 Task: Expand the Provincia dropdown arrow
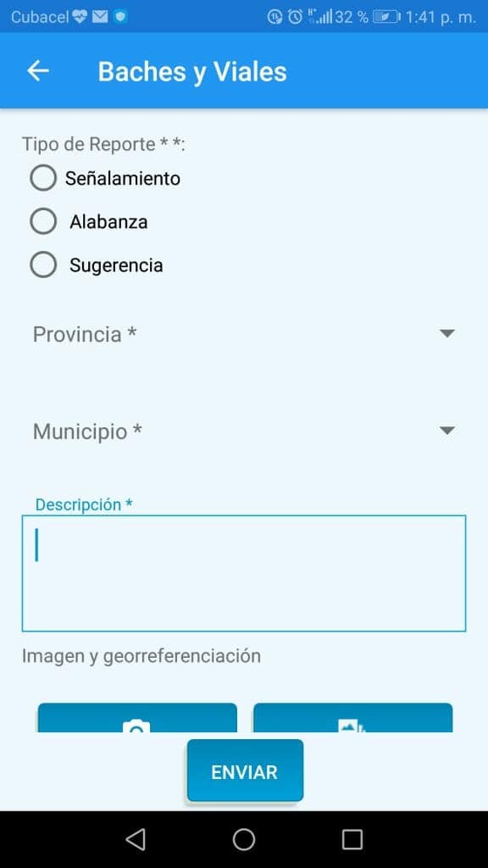click(446, 333)
